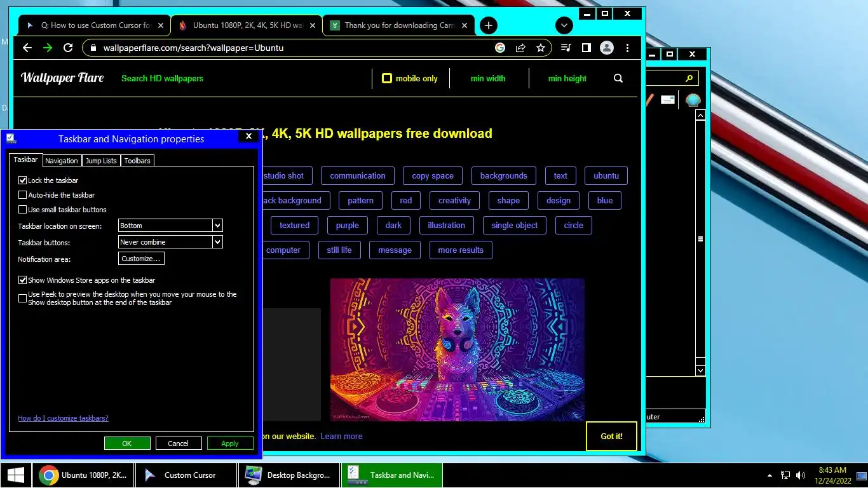Open Chrome tab search chevron
Screen dimensions: 868x488
[x=564, y=25]
